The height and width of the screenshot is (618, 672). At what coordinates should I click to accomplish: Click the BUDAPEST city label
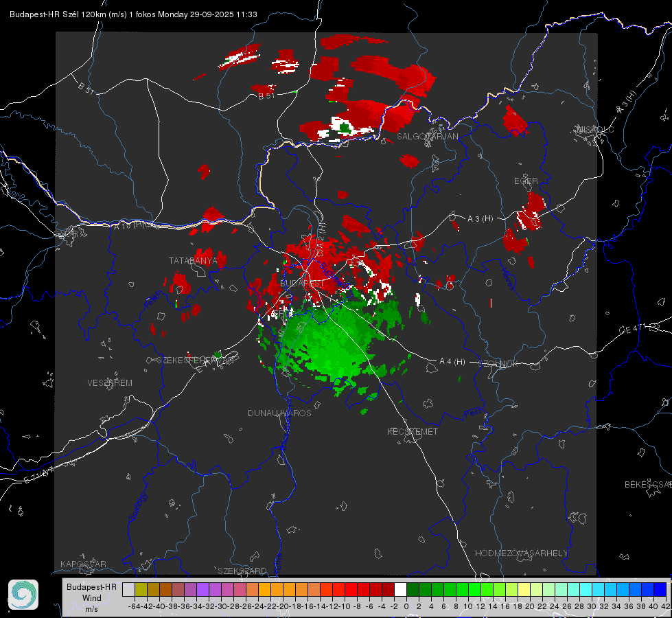pyautogui.click(x=302, y=284)
